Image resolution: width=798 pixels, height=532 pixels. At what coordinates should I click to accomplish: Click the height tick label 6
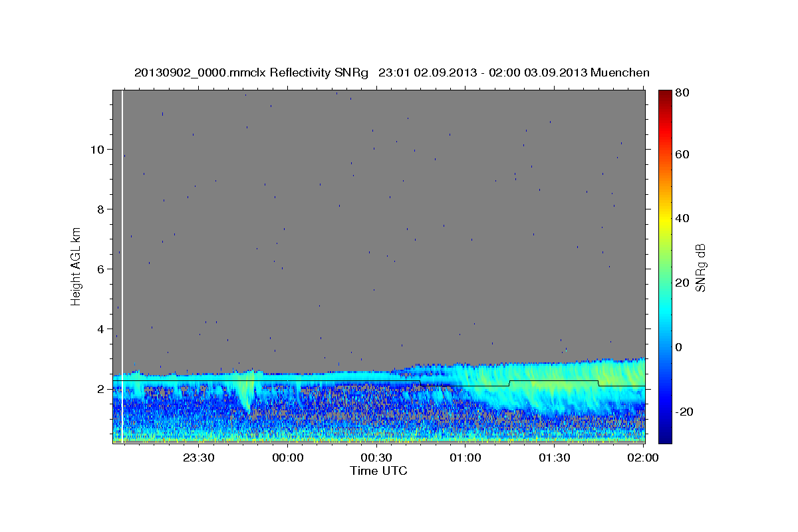pyautogui.click(x=100, y=269)
